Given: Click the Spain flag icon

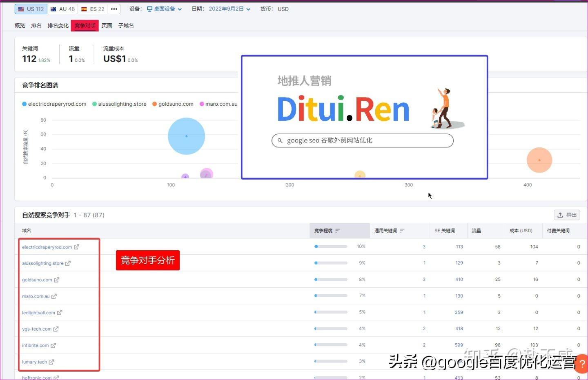Looking at the screenshot, I should click(x=84, y=9).
